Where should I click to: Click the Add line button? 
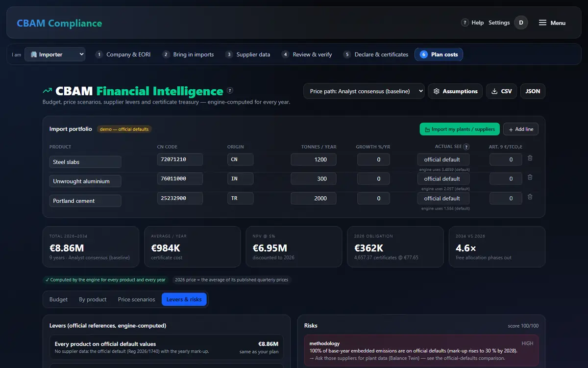click(x=521, y=129)
